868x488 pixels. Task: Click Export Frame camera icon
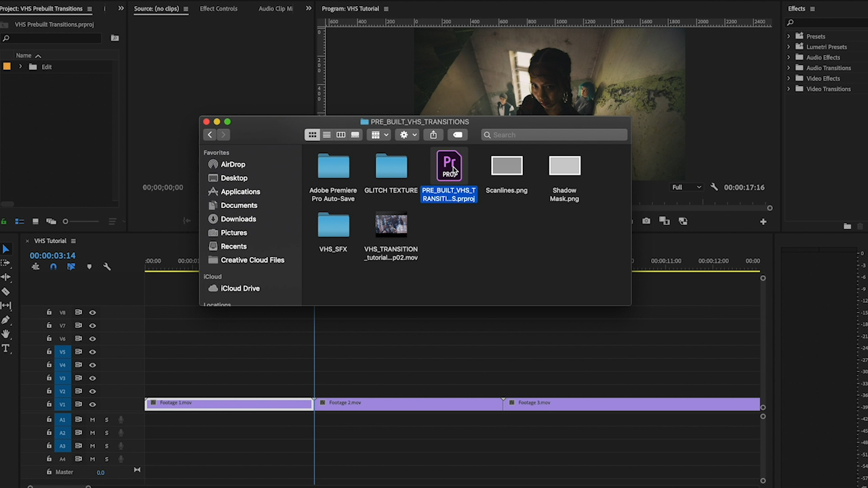click(x=646, y=221)
